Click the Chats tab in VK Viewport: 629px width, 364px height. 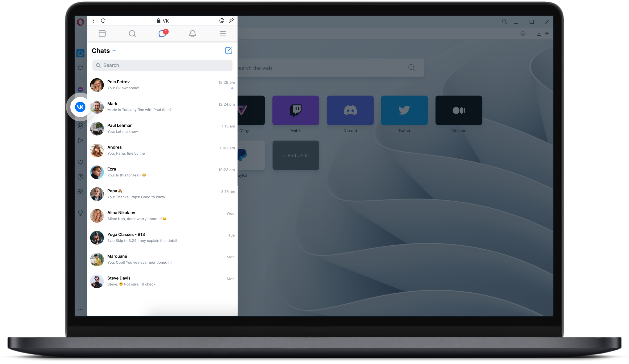coord(162,33)
